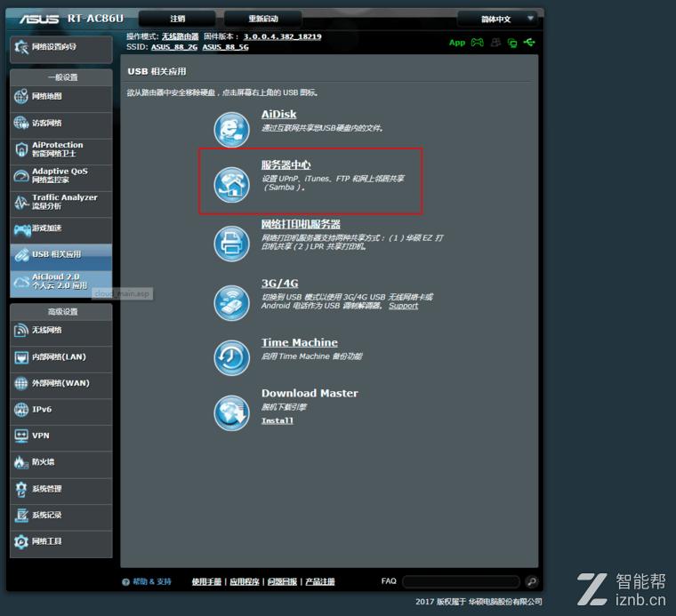The width and height of the screenshot is (676, 616).
Task: Click the 系统管理 gear icon
Action: click(x=20, y=489)
